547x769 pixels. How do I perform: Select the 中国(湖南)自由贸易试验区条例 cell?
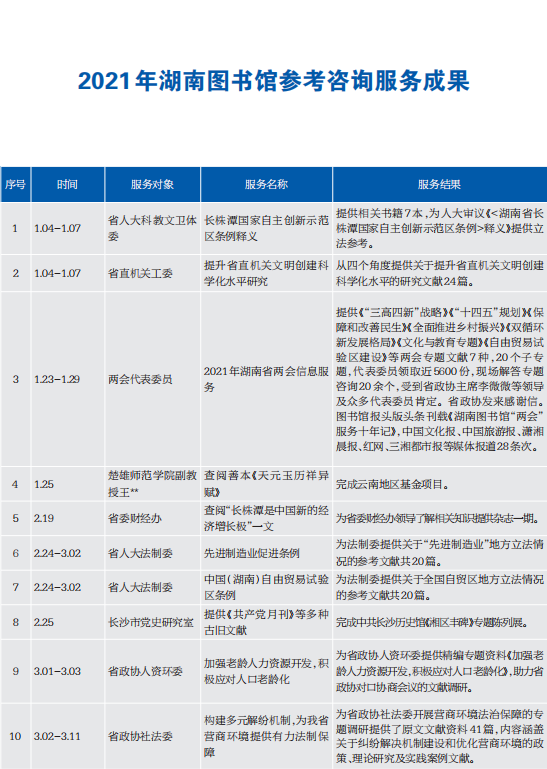(266, 587)
